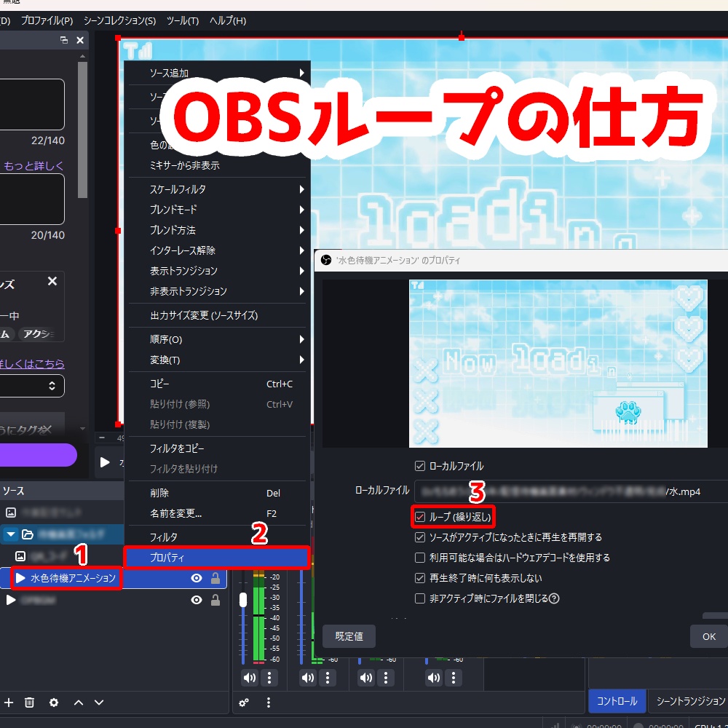
Task: Open source properties with the gear icon
Action: click(x=52, y=703)
